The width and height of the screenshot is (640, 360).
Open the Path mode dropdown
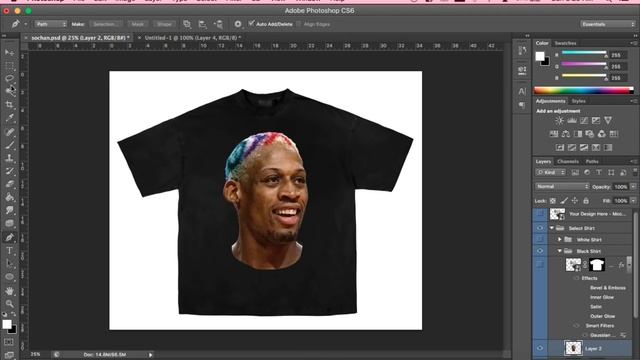tap(51, 24)
